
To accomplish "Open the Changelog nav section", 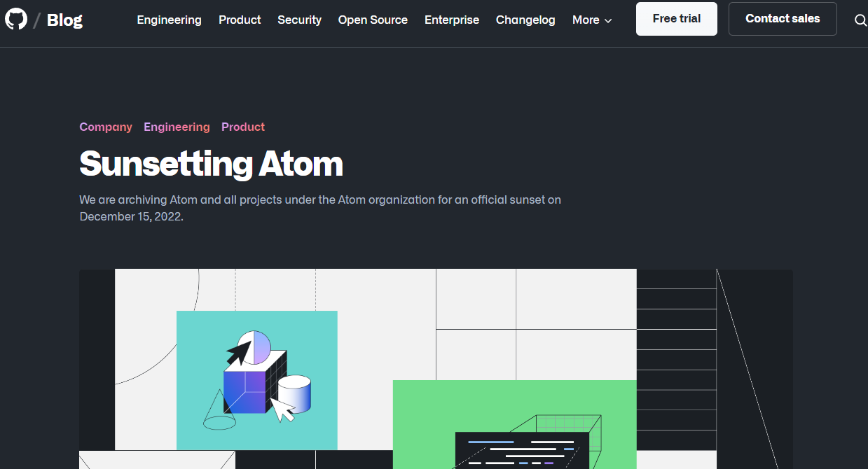I will tap(525, 20).
